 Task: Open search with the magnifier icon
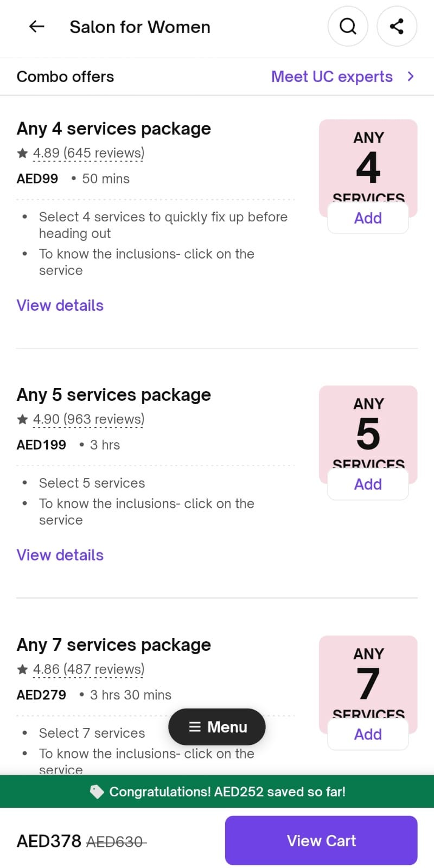click(x=348, y=26)
